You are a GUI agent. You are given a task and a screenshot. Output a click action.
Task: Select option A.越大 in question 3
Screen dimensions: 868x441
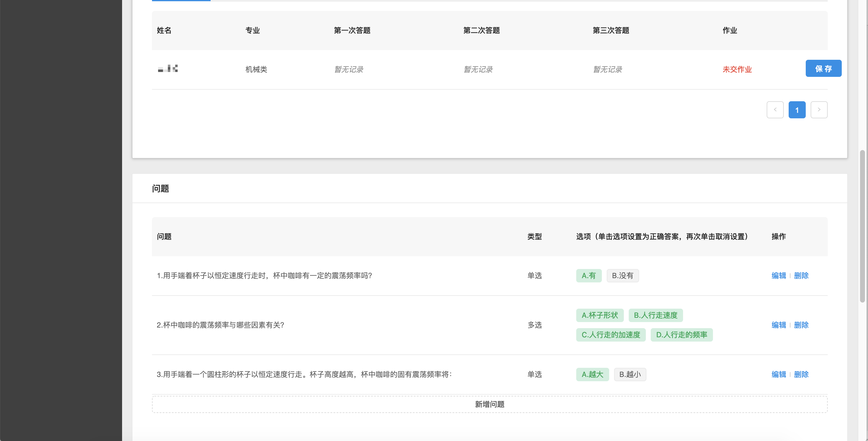coord(592,374)
